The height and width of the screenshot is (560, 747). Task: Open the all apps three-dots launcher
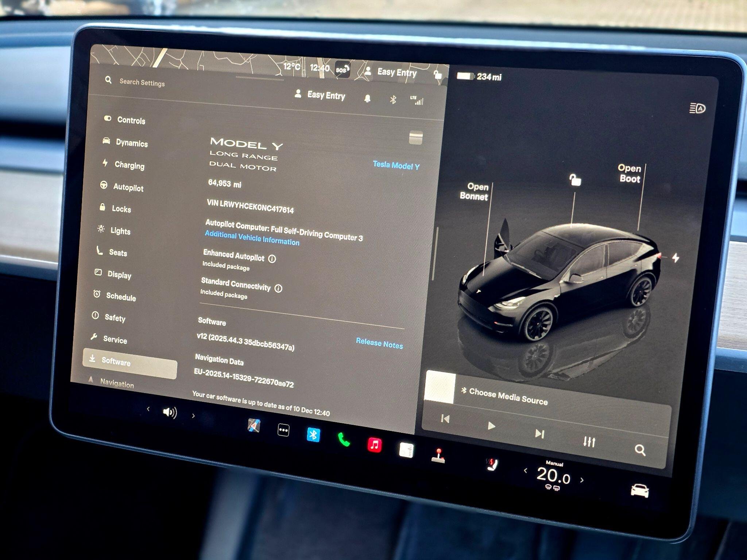283,430
